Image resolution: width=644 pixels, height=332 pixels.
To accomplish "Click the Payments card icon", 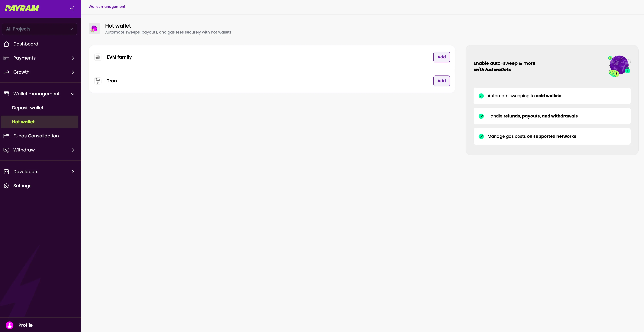I will click(7, 58).
